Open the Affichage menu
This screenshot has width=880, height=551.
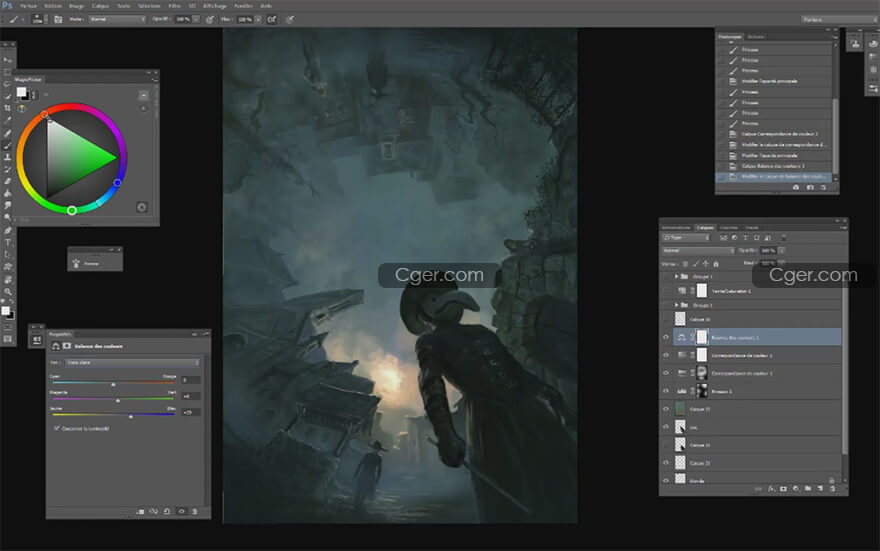pyautogui.click(x=214, y=6)
